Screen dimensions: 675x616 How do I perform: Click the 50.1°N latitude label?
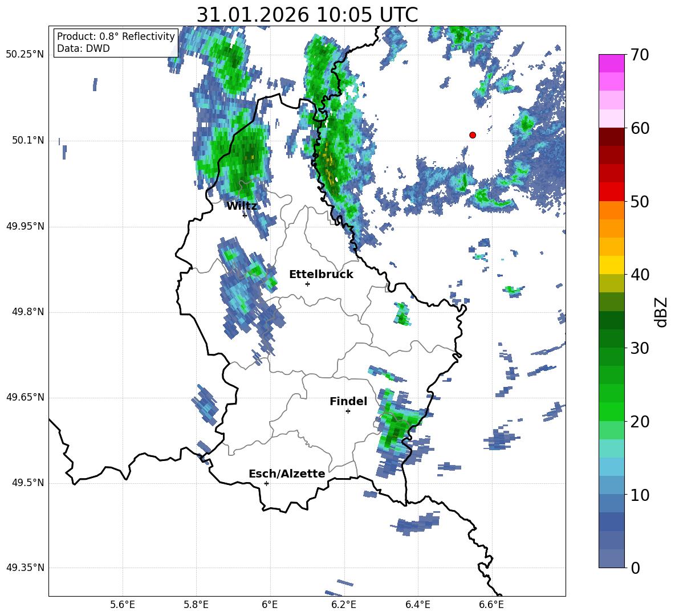28,141
